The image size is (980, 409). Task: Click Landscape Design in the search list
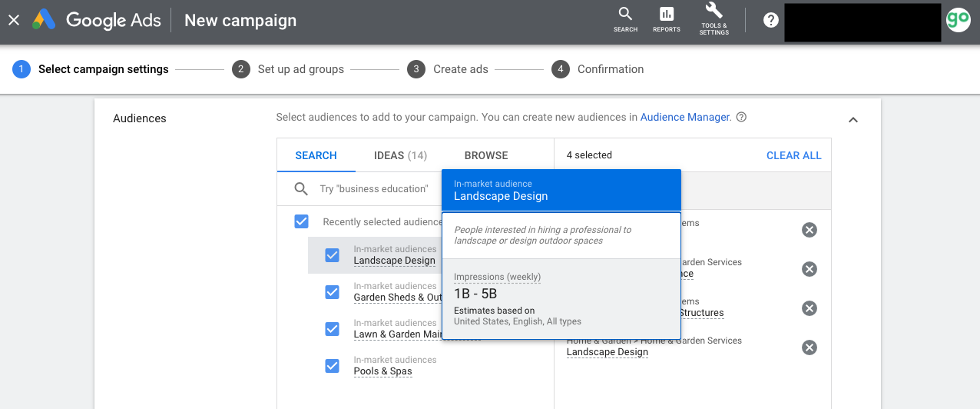pos(394,261)
